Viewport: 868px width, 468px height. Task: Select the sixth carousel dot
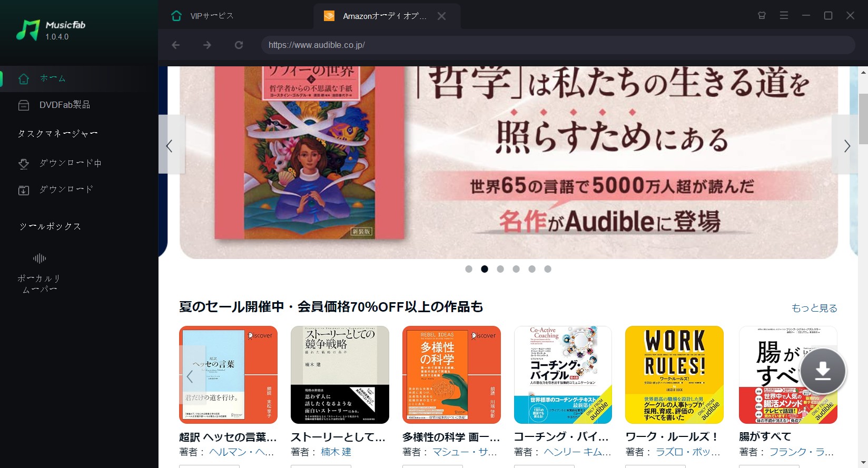(x=548, y=269)
